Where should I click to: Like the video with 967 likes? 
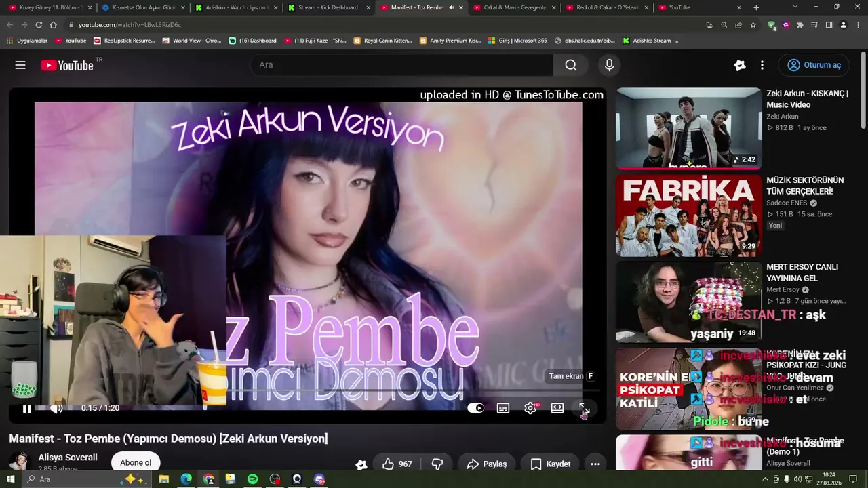[x=397, y=464]
